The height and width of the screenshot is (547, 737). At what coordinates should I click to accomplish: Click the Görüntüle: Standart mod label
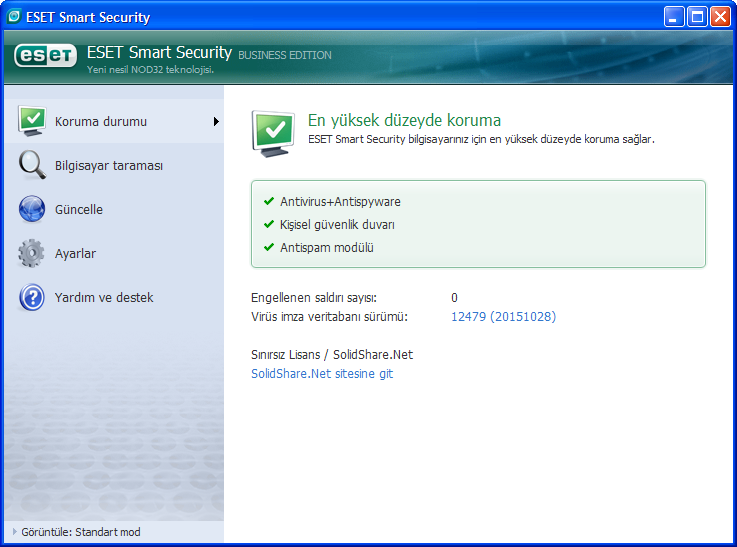tap(81, 532)
